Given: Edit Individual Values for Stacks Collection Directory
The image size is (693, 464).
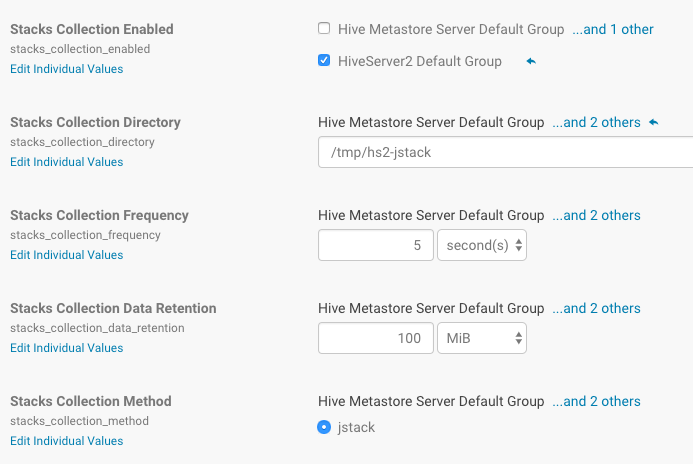Looking at the screenshot, I should click(x=66, y=162).
